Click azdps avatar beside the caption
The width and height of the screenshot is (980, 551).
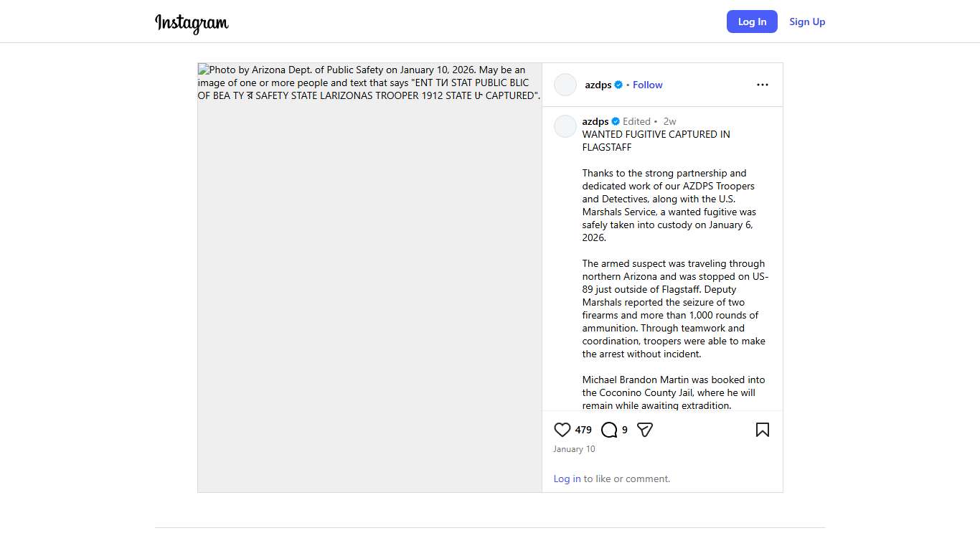point(565,126)
